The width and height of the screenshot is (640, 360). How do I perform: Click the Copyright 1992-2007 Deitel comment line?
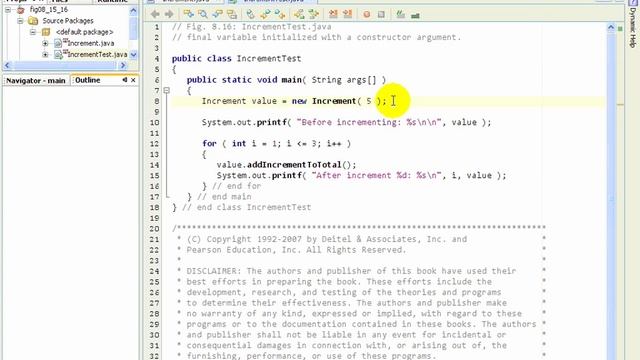click(327, 239)
